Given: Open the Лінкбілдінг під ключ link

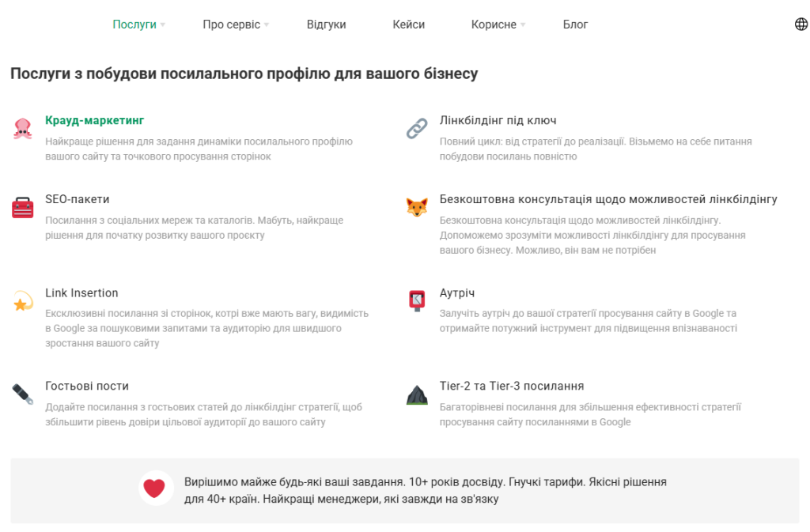Looking at the screenshot, I should coord(498,120).
